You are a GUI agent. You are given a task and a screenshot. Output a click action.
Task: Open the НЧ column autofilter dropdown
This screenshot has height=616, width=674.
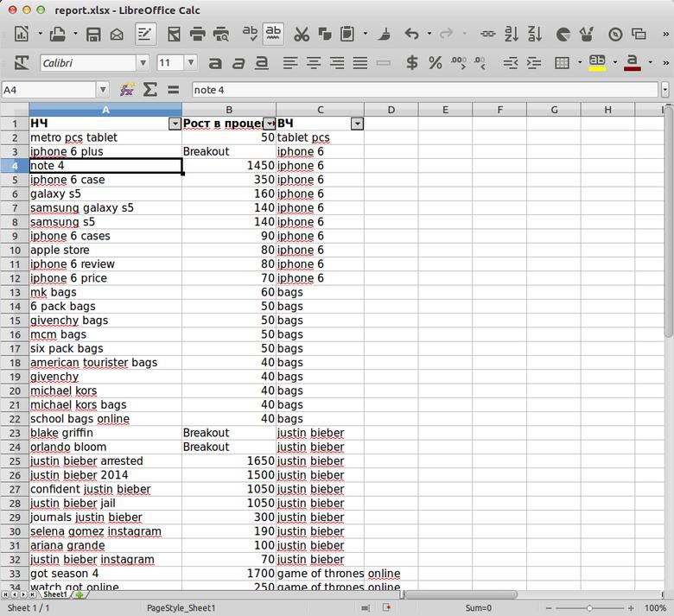(x=175, y=124)
